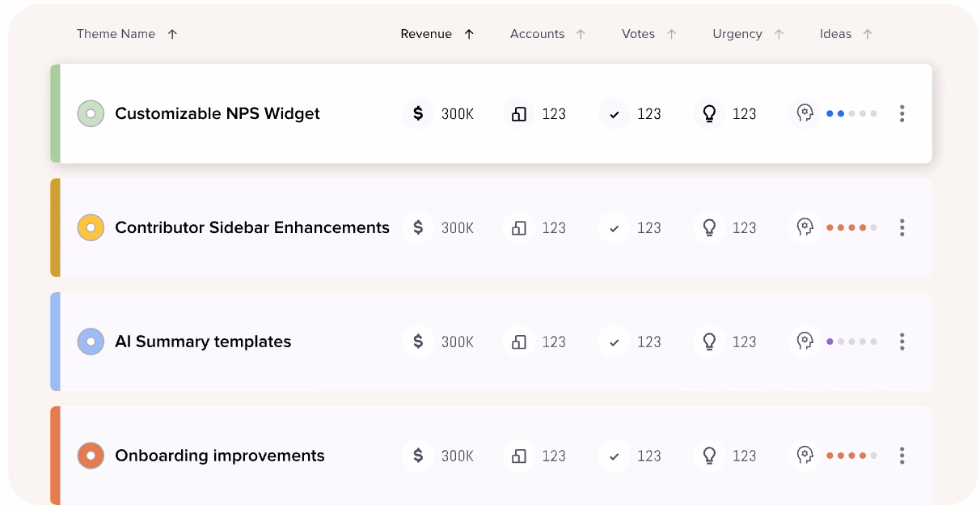Click revenue dollar icon for AI Summary templates
980x505 pixels.
(418, 342)
